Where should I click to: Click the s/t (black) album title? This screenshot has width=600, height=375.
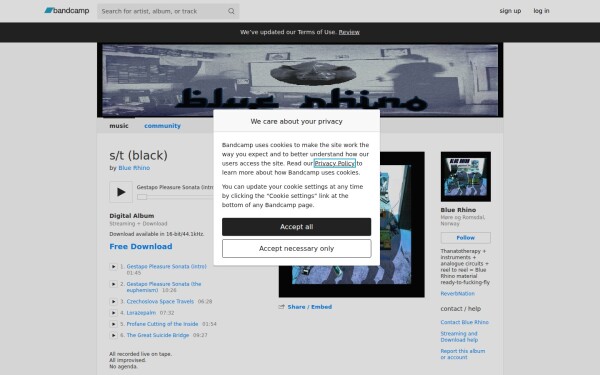[x=138, y=155]
